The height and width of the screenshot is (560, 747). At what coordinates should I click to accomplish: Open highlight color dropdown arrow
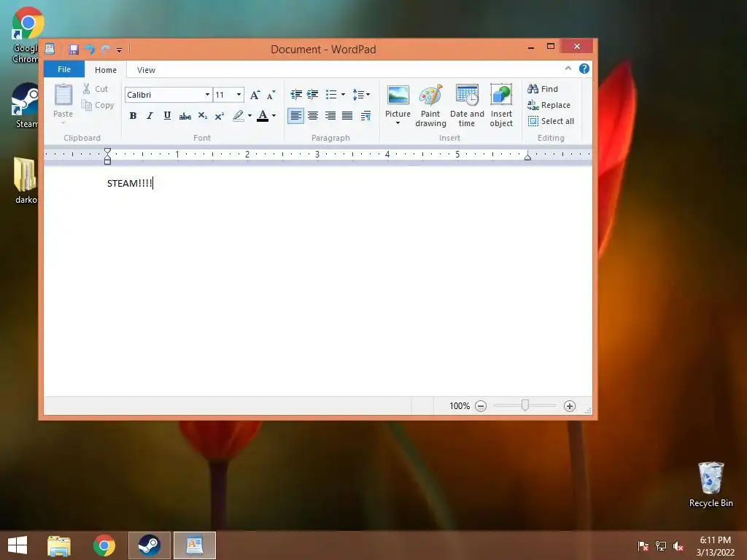point(249,116)
